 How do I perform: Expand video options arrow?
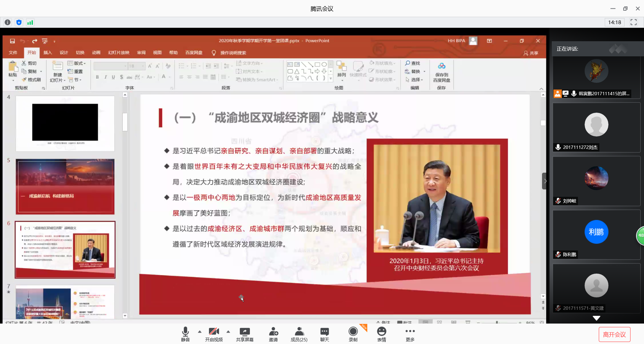coord(228,332)
